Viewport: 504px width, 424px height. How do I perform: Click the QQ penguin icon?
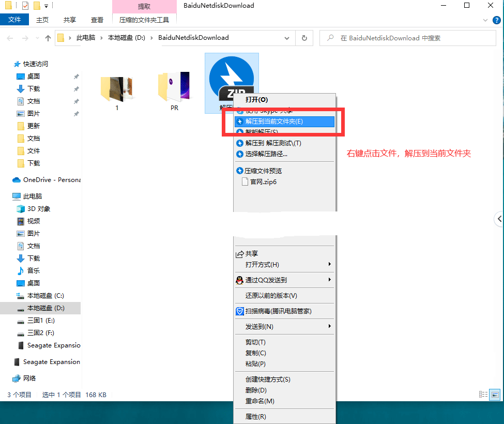(x=240, y=280)
